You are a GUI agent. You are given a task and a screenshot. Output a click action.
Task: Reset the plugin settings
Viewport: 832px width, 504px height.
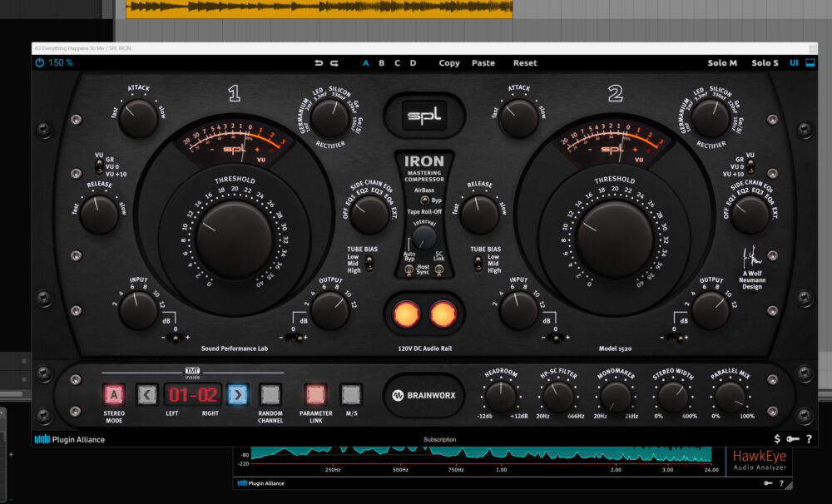point(525,63)
